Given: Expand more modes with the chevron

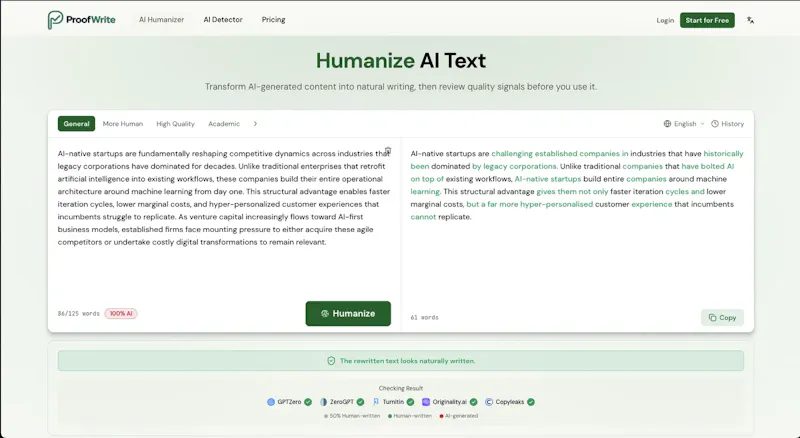Looking at the screenshot, I should [255, 124].
